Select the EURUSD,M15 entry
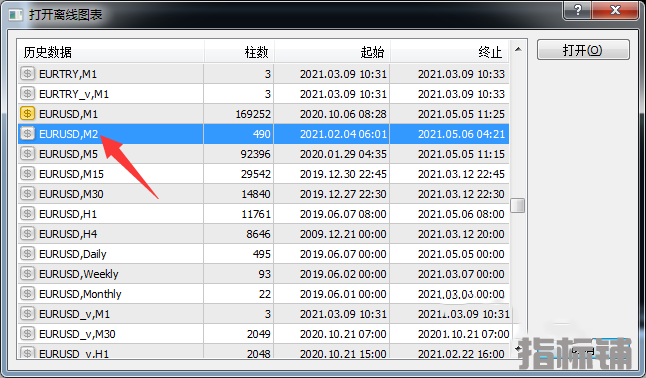 tap(263, 174)
